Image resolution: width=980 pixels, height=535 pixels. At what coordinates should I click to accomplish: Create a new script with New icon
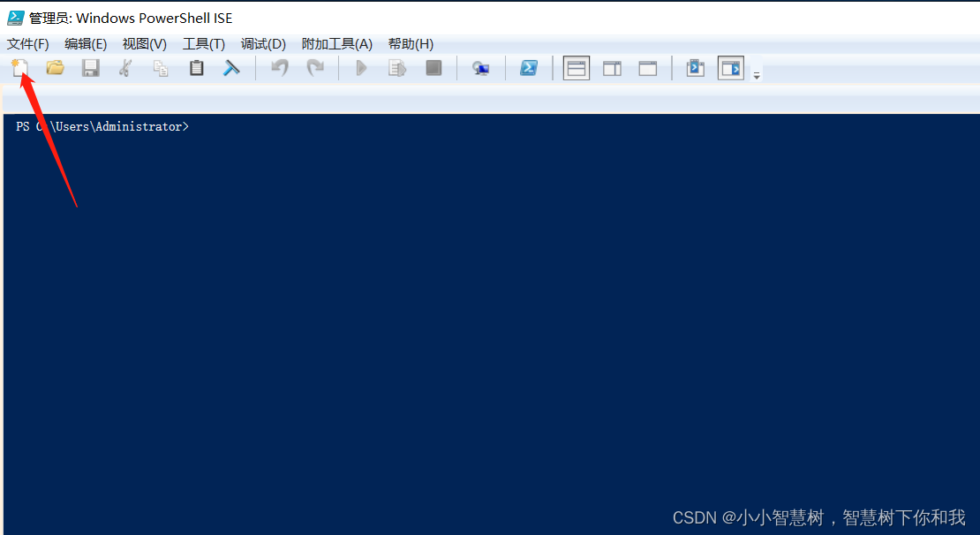pos(20,67)
